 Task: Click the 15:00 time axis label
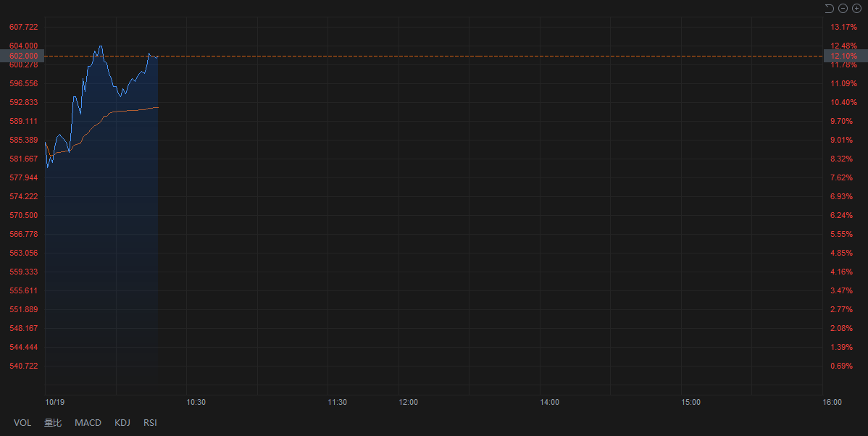tap(691, 402)
